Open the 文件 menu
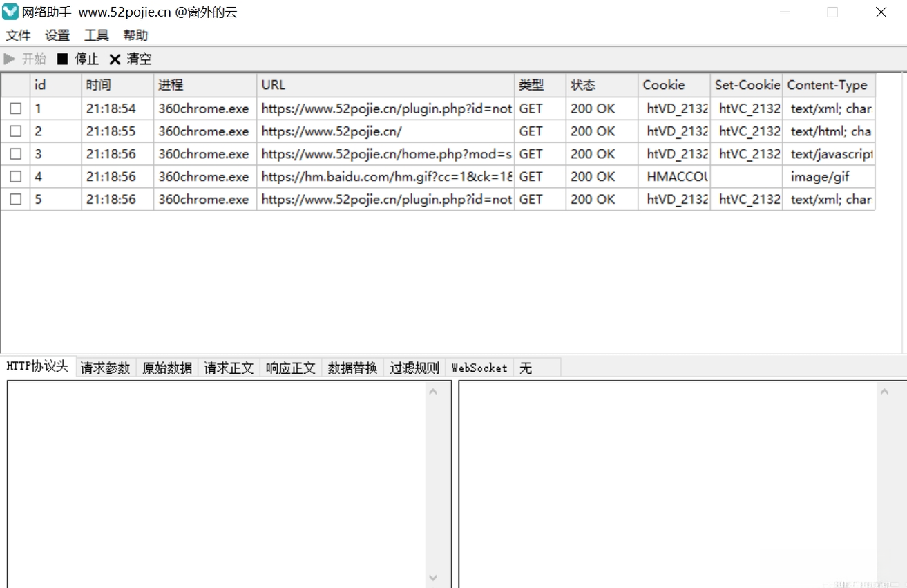Viewport: 907px width, 588px height. [x=19, y=36]
